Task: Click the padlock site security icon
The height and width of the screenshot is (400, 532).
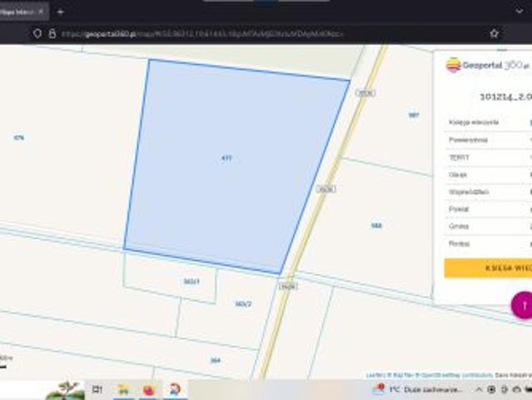Action: point(52,33)
